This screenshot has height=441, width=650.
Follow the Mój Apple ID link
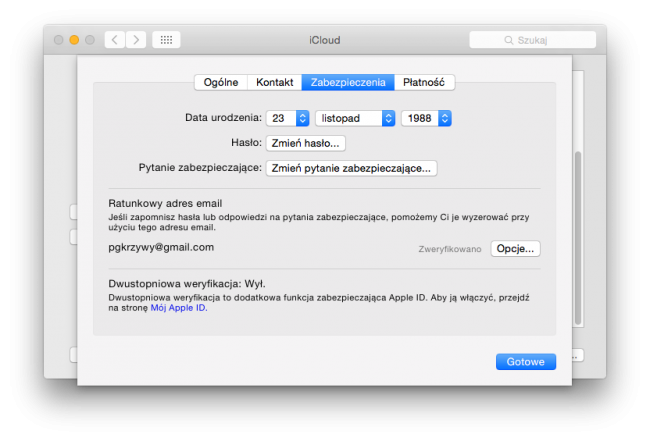(x=179, y=308)
